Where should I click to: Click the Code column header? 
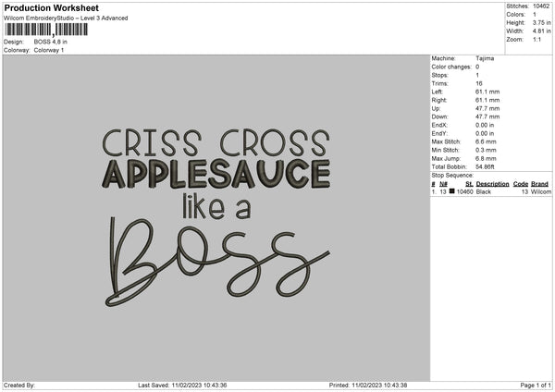pos(521,184)
